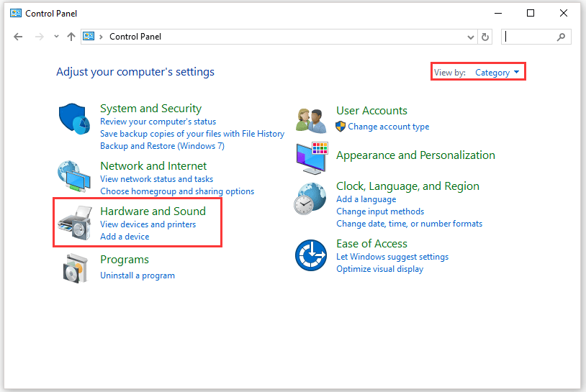This screenshot has width=586, height=392.
Task: Click the Search Control Panel box
Action: click(530, 37)
